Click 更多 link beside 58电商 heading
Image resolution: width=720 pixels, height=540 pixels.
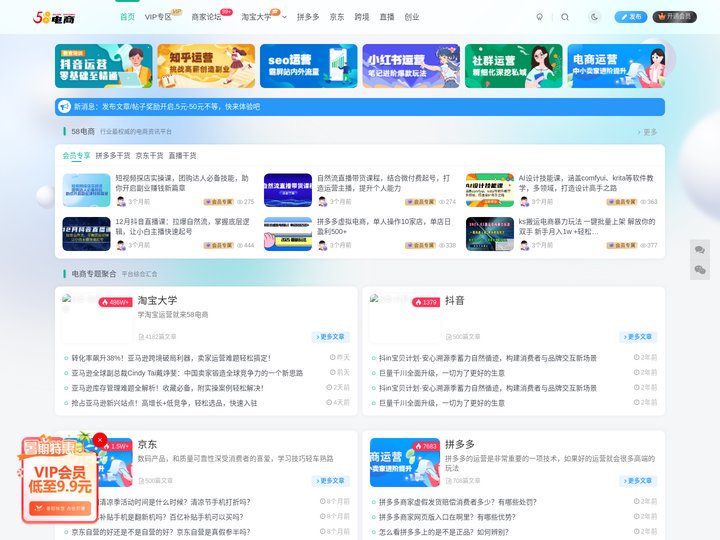[x=647, y=132]
